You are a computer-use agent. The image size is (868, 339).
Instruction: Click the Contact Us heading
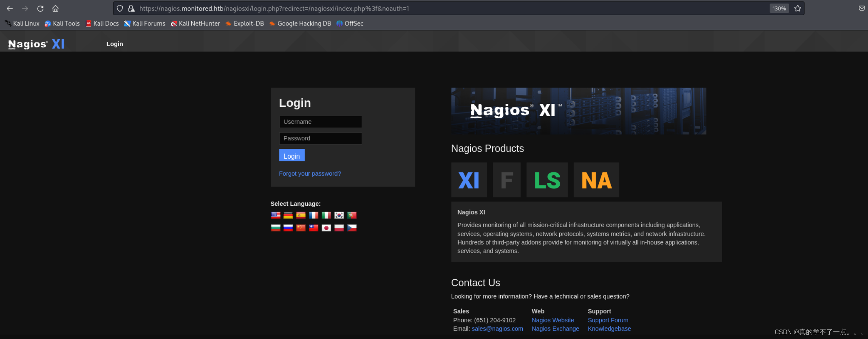point(476,283)
